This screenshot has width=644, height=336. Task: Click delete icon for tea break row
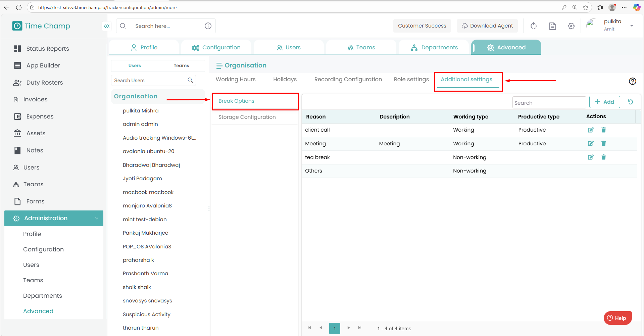603,157
